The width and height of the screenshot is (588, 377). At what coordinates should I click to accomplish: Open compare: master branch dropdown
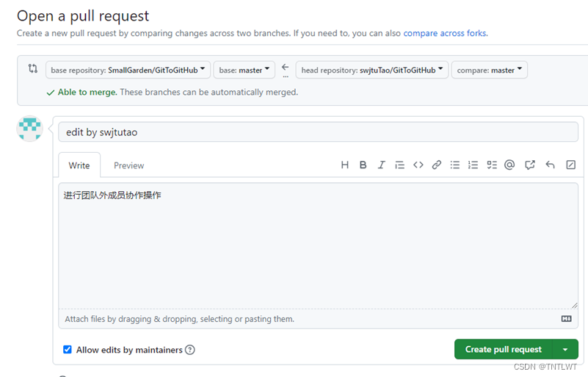(490, 70)
